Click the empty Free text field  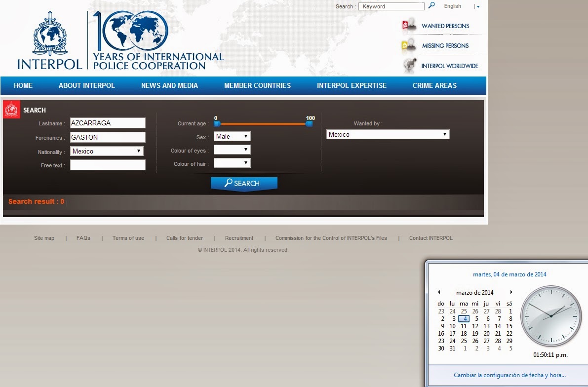108,165
